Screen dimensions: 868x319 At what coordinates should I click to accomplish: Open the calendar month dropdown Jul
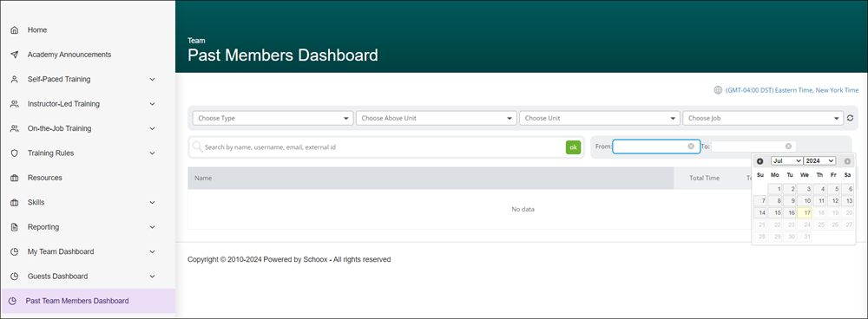786,161
